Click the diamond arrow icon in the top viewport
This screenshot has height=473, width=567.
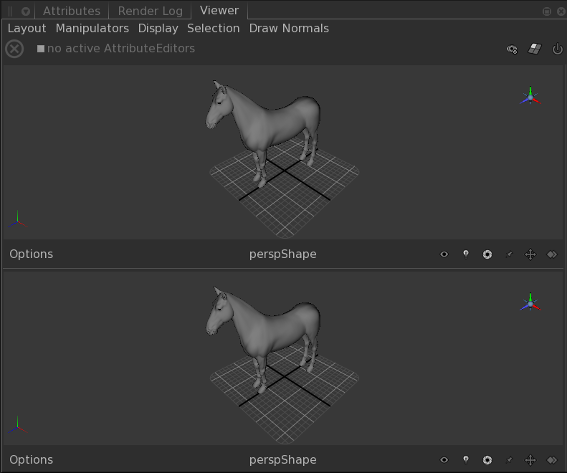click(552, 255)
